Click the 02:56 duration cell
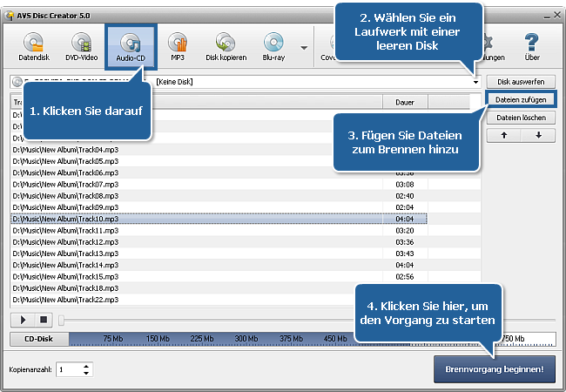The image size is (566, 392). 405,277
